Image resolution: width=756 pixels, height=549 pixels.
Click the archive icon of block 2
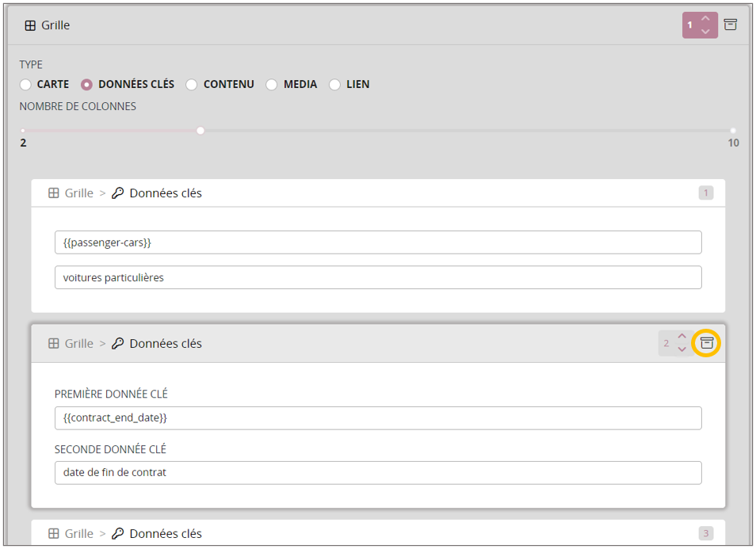[x=707, y=343]
